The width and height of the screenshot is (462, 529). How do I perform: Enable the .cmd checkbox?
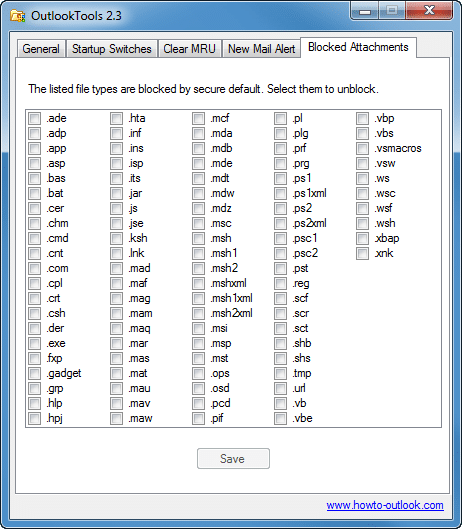tap(34, 239)
